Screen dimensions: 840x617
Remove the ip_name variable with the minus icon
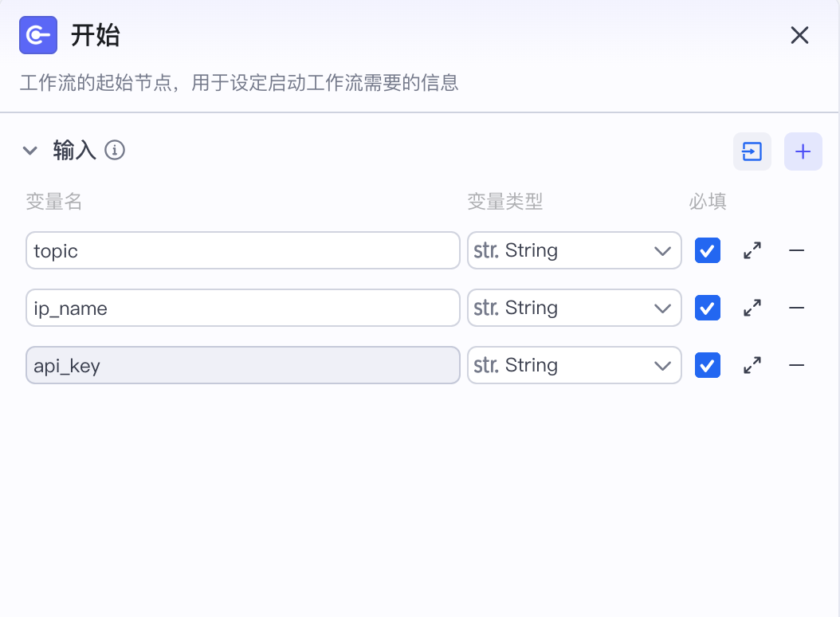click(796, 308)
